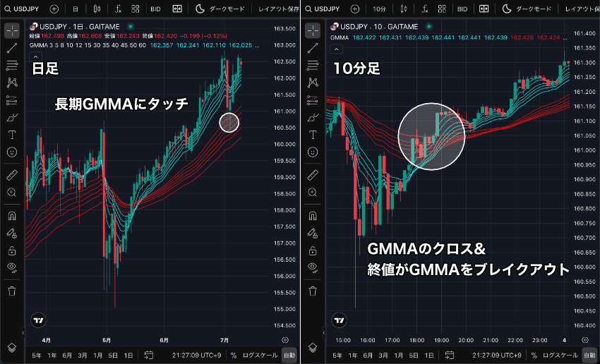The image size is (600, 364).
Task: Select the text tool in right chart
Action: [313, 135]
